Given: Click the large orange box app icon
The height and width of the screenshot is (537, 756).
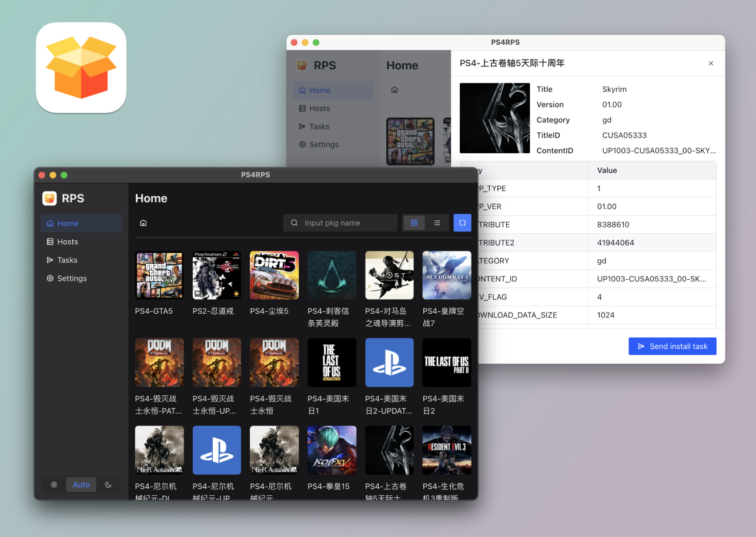Looking at the screenshot, I should pyautogui.click(x=81, y=68).
